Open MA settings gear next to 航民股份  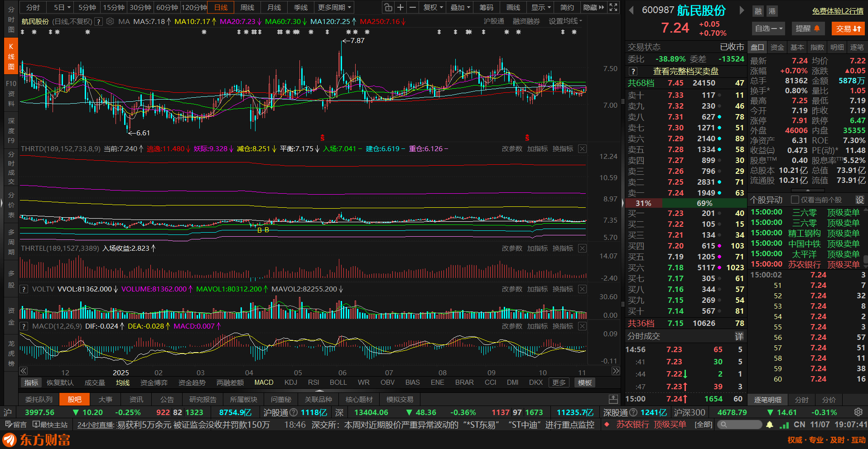110,21
